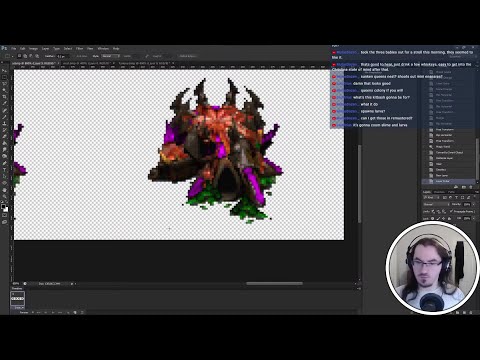480x360 pixels.
Task: Select the Healing Brush tool
Action: pos(5,110)
